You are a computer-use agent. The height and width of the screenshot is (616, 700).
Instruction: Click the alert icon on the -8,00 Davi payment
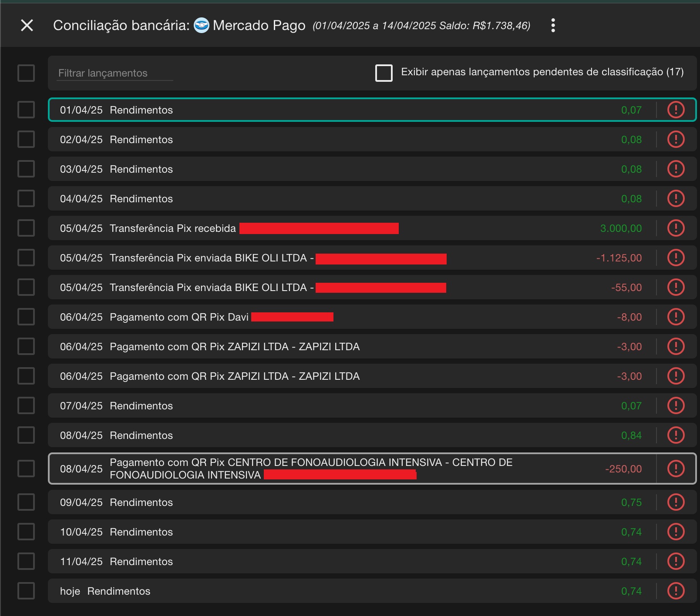676,317
